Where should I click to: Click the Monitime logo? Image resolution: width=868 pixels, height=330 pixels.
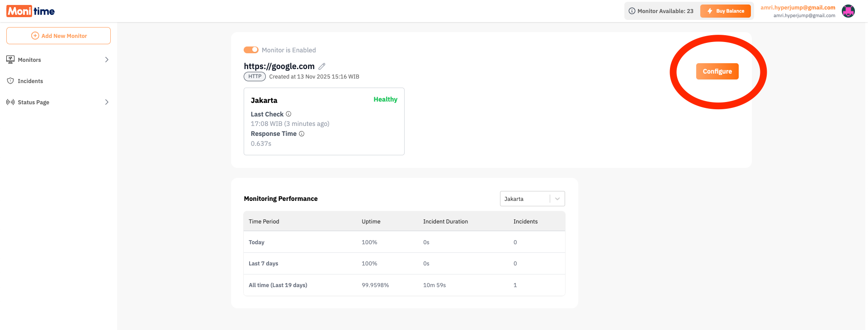tap(31, 11)
